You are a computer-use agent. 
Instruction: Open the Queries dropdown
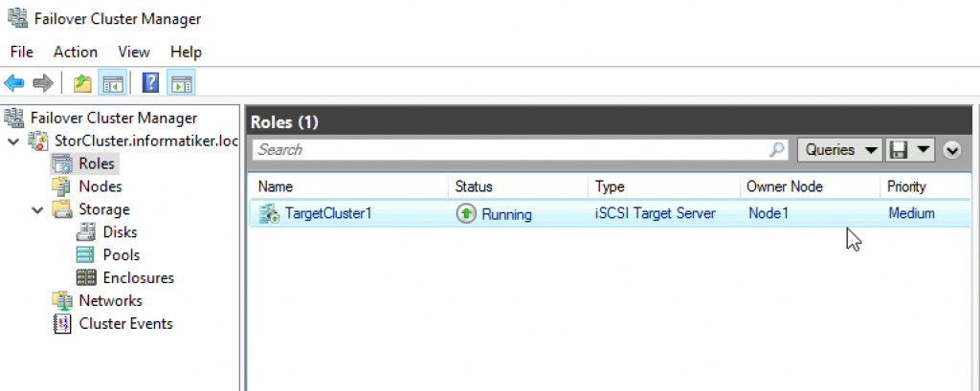840,150
